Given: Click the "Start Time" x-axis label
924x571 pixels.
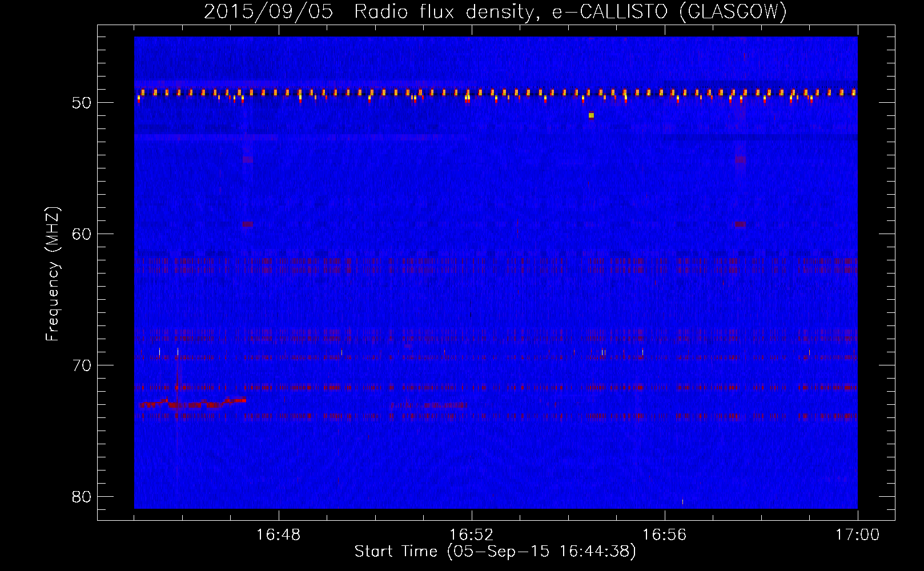Looking at the screenshot, I should pos(495,552).
